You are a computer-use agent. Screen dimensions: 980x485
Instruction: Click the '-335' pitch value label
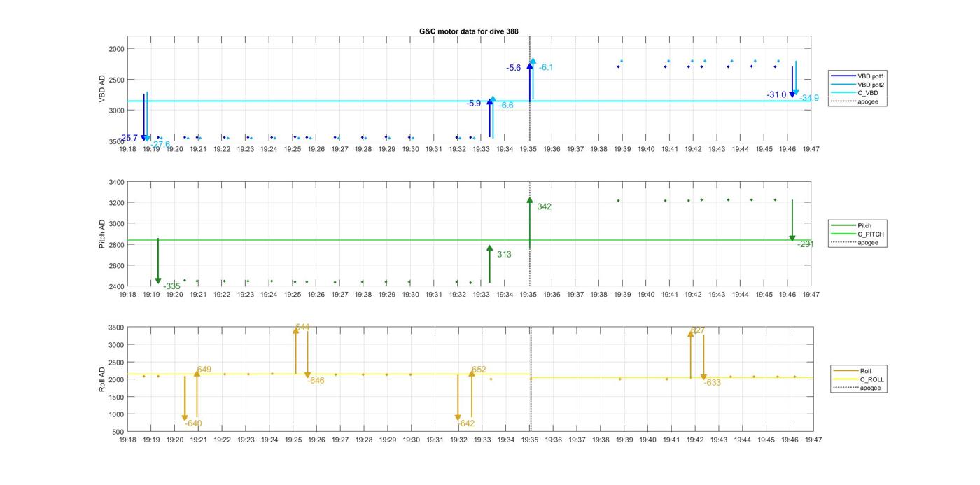[x=171, y=286]
